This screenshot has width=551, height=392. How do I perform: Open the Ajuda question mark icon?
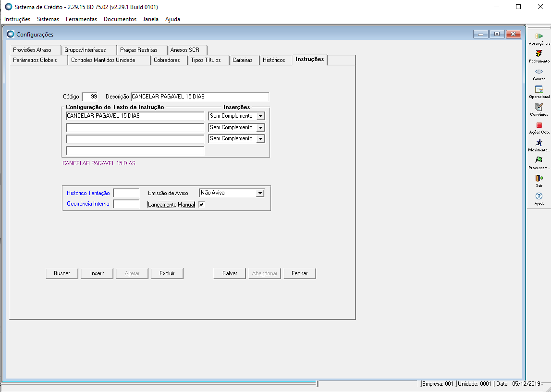(x=539, y=199)
